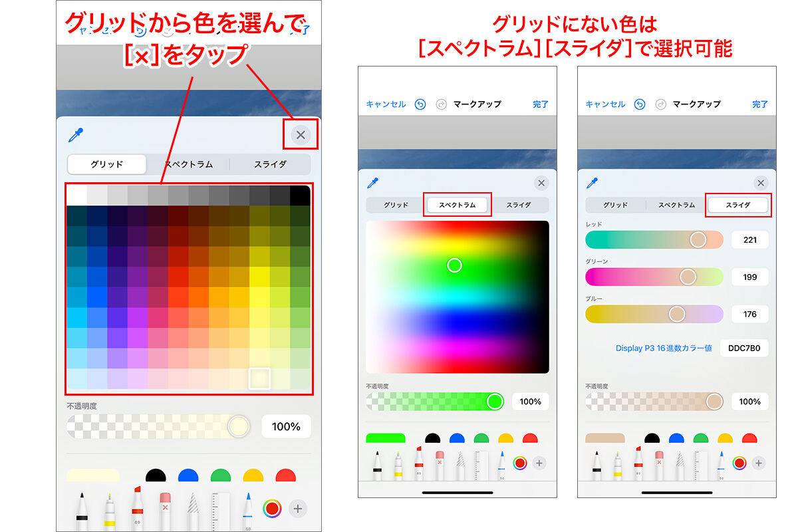The width and height of the screenshot is (798, 532).
Task: Click the green value field showing 199
Action: 750,277
